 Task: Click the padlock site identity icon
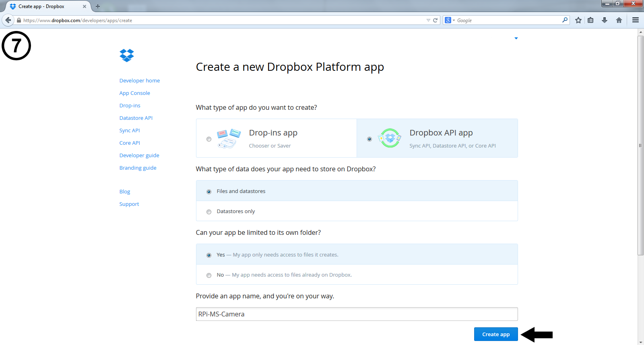pyautogui.click(x=19, y=20)
